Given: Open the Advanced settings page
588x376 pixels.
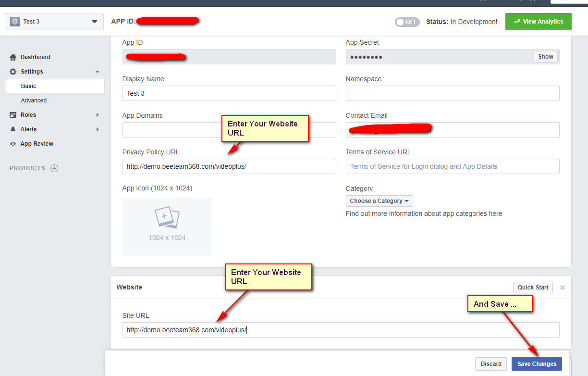Looking at the screenshot, I should pos(34,100).
